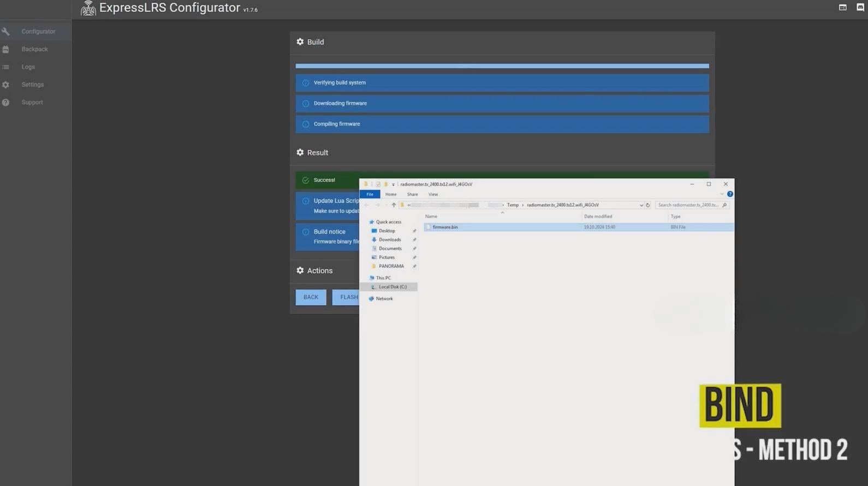Click the build progress bar

point(502,66)
